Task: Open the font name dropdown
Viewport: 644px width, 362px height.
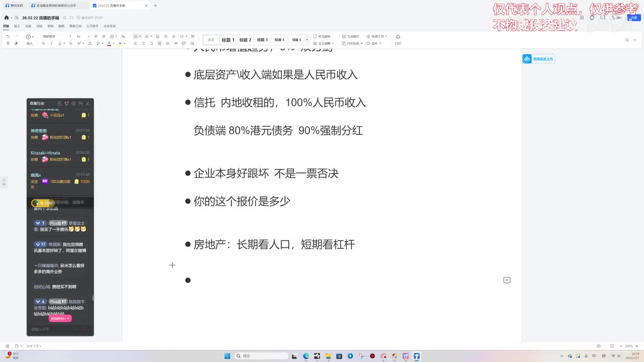Action: [x=57, y=37]
